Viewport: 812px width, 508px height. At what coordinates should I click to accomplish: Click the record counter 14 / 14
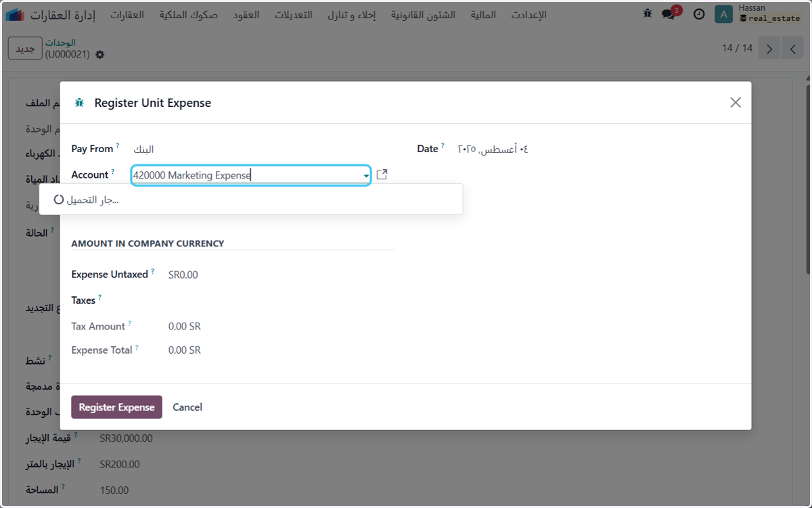[737, 49]
